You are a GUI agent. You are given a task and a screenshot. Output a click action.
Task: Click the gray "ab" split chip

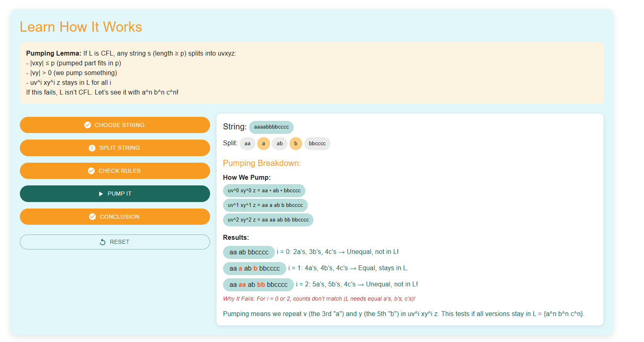point(280,144)
